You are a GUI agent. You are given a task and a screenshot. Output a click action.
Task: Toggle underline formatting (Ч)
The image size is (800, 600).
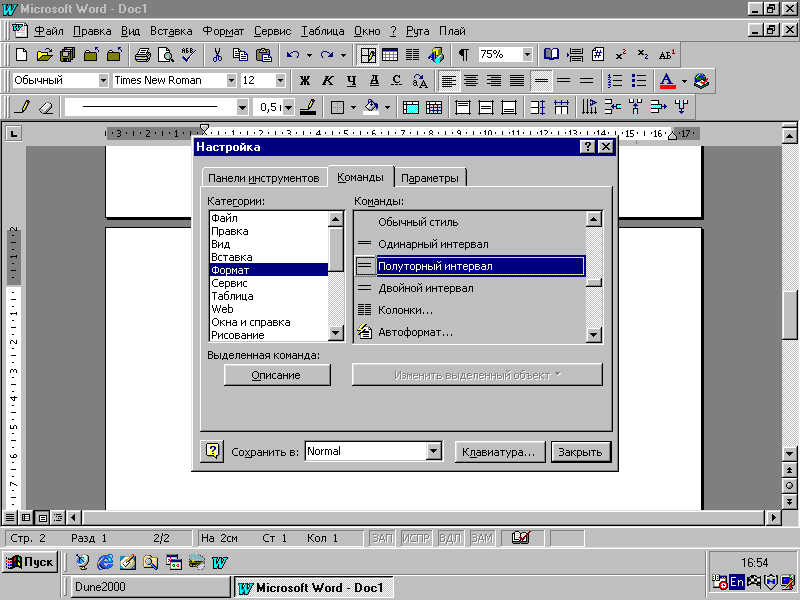(350, 80)
